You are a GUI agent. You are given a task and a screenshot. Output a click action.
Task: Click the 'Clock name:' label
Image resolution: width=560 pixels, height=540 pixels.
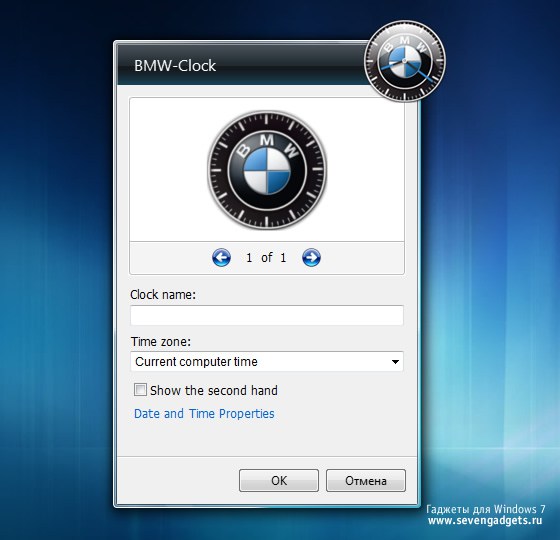tap(163, 295)
